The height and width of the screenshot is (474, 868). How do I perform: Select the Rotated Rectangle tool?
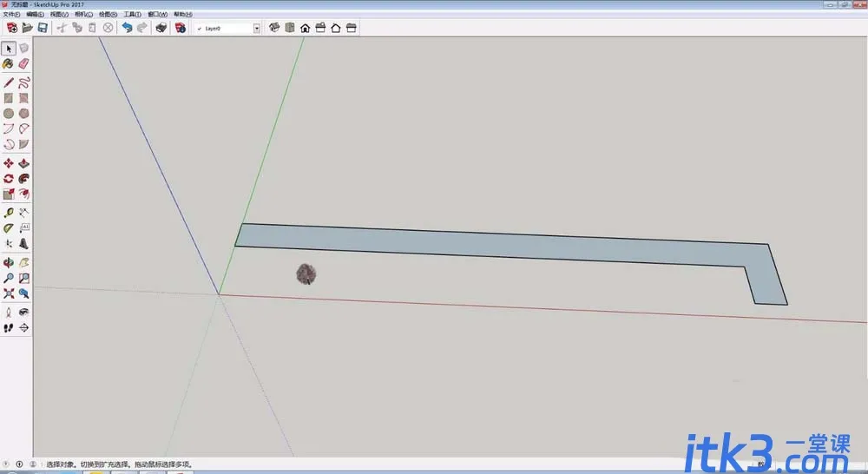(x=23, y=98)
